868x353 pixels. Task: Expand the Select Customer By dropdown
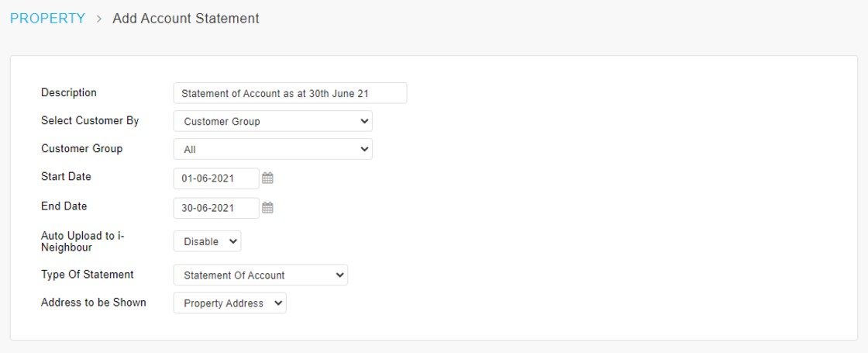pos(273,121)
